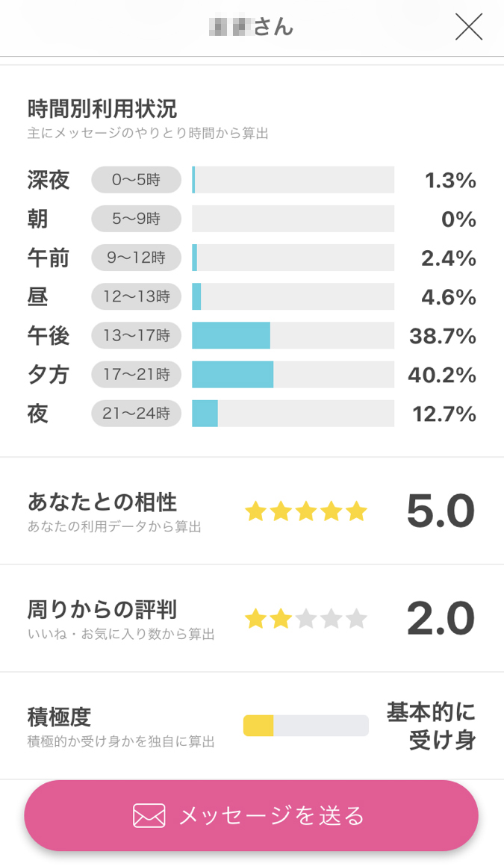Click the 17〜21時 evening usage bar

tap(232, 374)
